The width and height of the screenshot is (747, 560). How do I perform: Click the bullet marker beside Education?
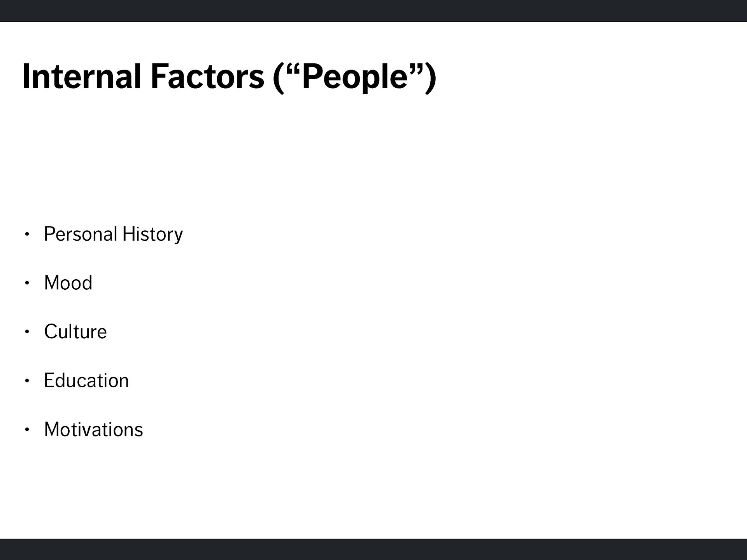point(27,381)
